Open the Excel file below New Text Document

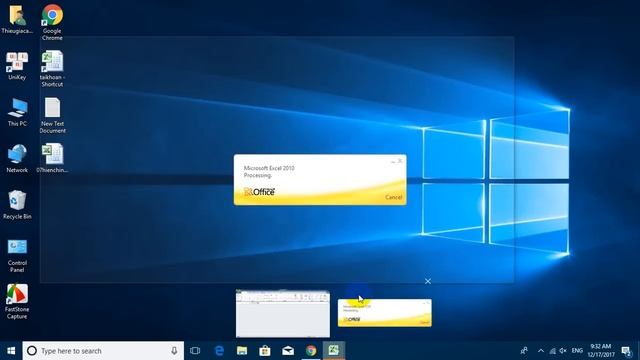(x=52, y=158)
